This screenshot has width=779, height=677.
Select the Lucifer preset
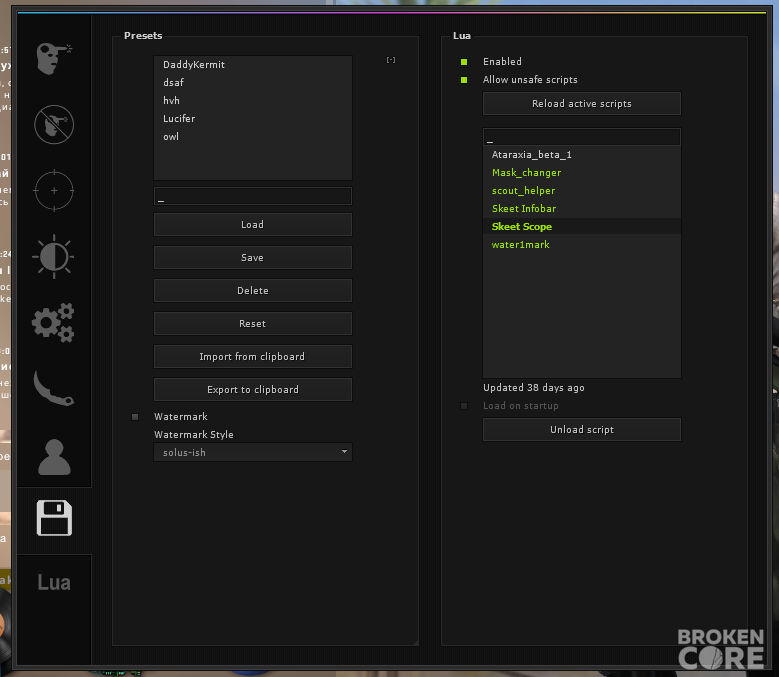(x=253, y=119)
